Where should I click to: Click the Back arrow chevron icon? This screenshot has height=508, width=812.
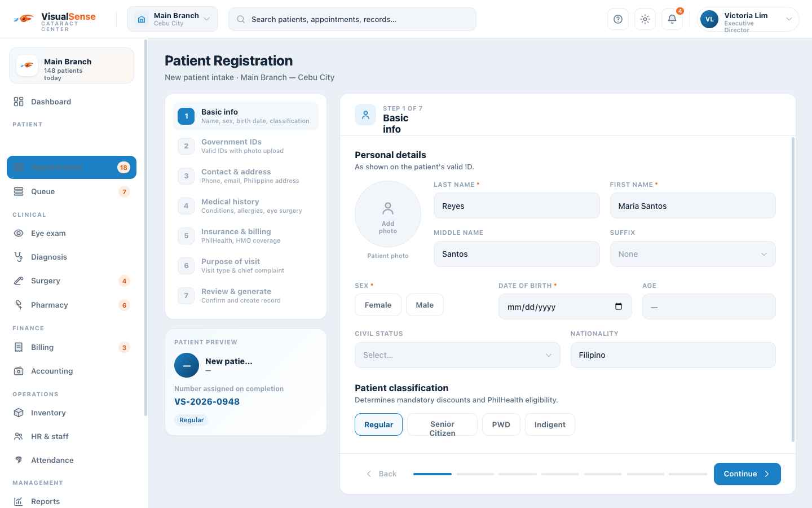[369, 474]
